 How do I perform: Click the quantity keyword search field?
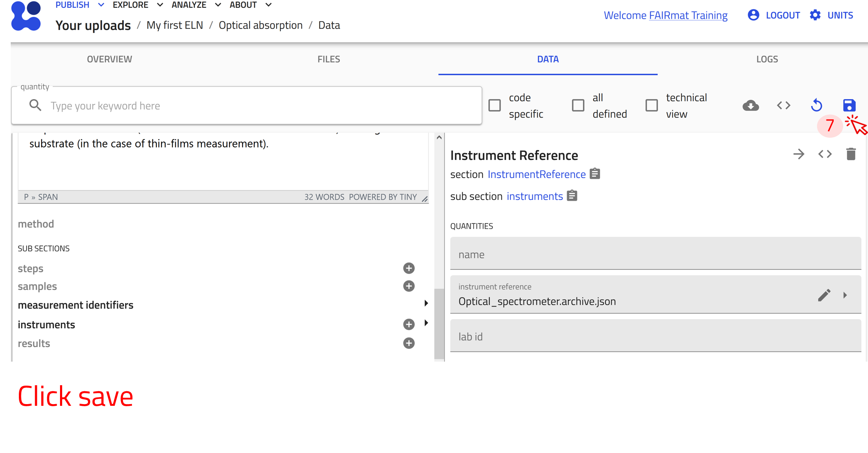click(257, 106)
